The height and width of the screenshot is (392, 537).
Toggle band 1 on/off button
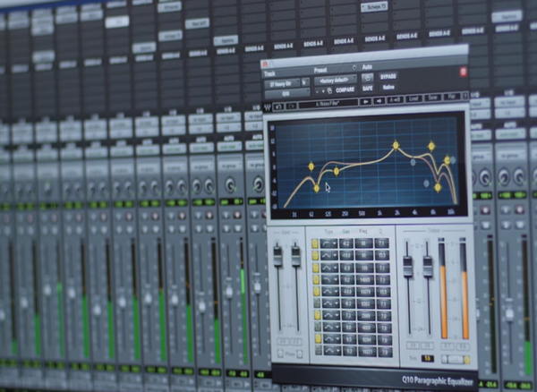(315, 243)
